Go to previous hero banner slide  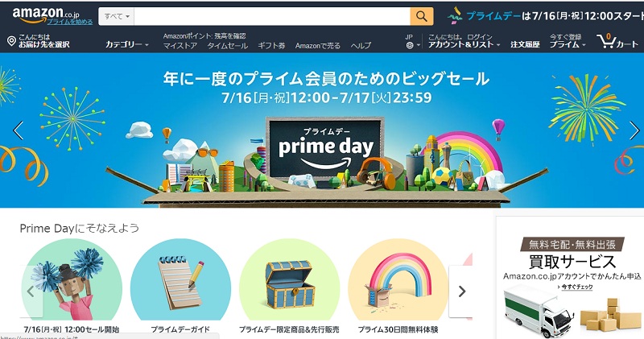[18, 130]
